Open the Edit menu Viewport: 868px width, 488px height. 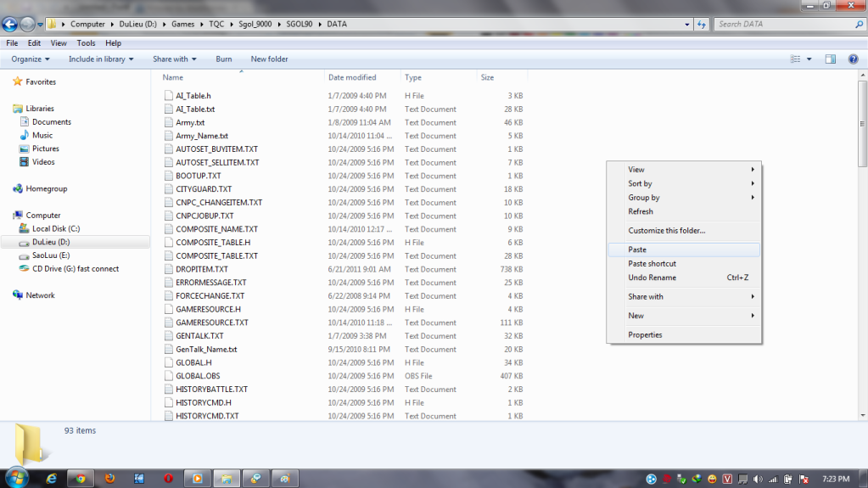34,43
